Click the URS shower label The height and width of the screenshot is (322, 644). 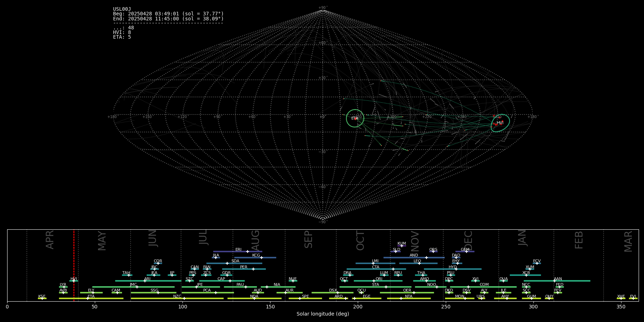(x=480, y=297)
